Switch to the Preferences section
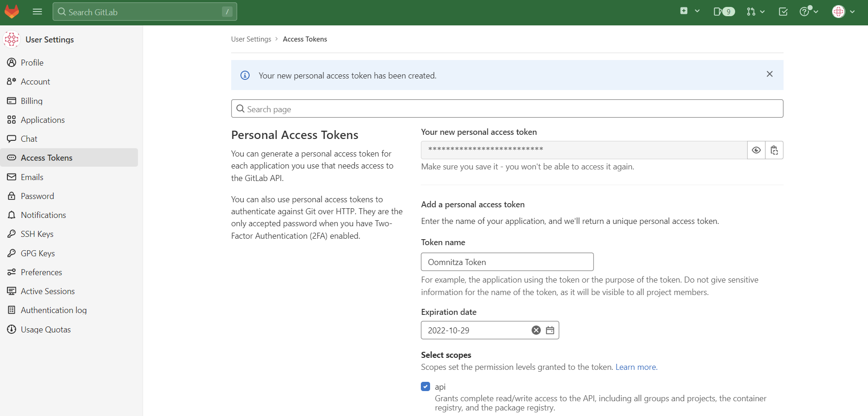The width and height of the screenshot is (868, 416). [x=41, y=272]
